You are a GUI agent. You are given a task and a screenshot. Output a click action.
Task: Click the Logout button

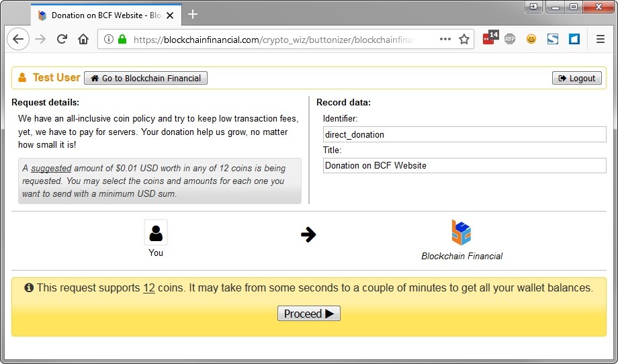point(576,78)
